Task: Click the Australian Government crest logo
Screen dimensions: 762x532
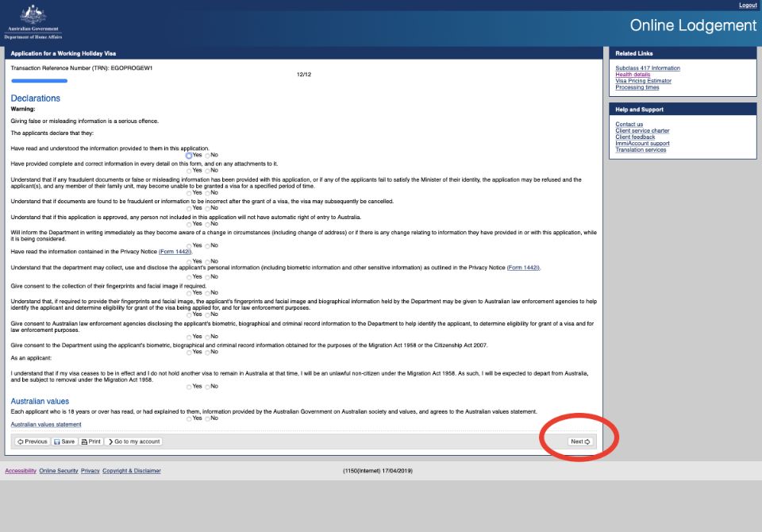Action: tap(33, 22)
